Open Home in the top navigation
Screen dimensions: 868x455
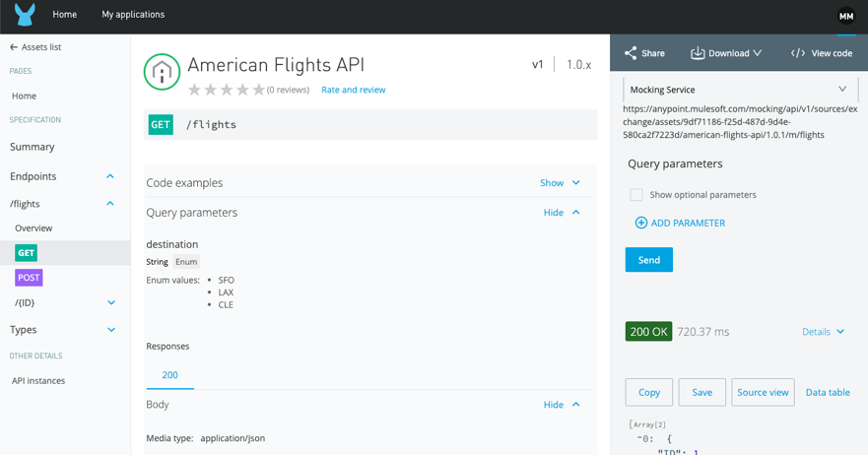tap(65, 15)
